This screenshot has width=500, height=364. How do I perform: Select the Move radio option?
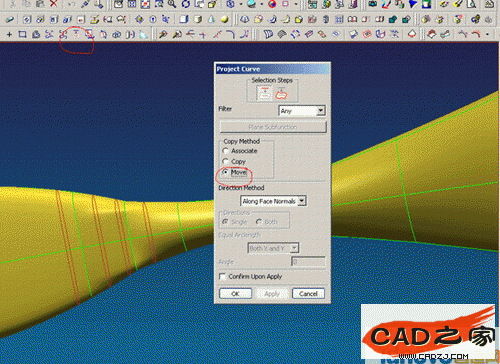pyautogui.click(x=235, y=172)
